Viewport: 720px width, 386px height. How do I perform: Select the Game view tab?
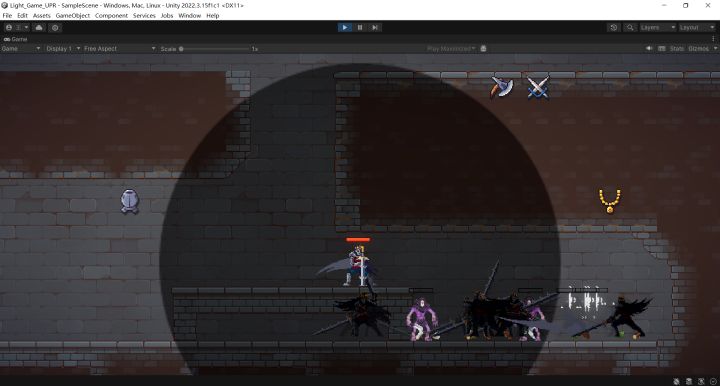click(16, 39)
